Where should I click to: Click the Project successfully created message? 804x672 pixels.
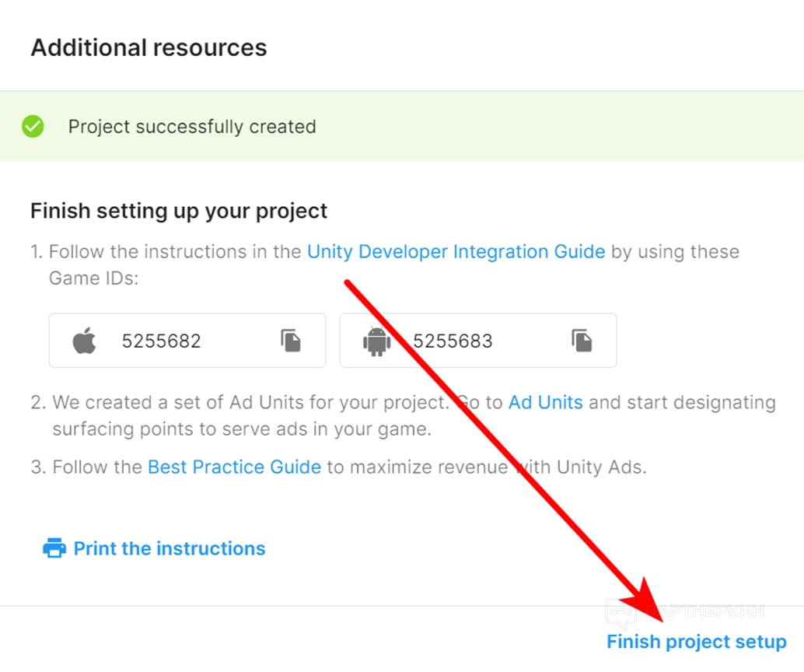[192, 127]
